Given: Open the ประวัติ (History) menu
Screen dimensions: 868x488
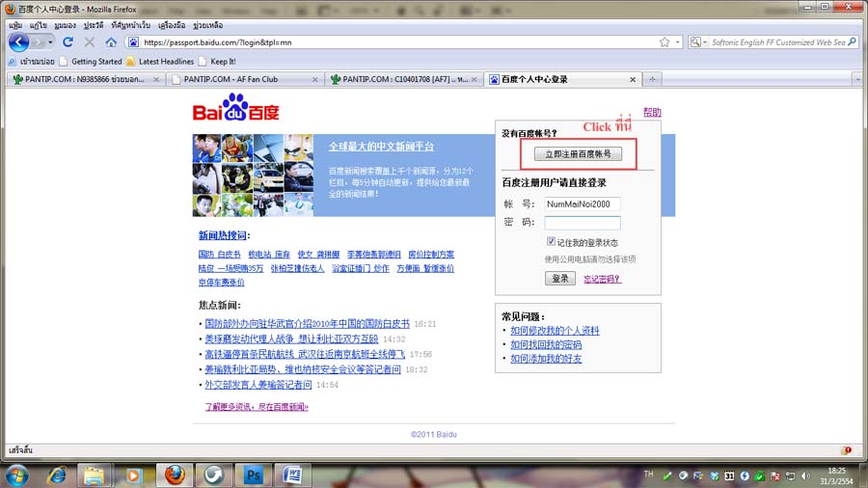Looking at the screenshot, I should pos(94,25).
